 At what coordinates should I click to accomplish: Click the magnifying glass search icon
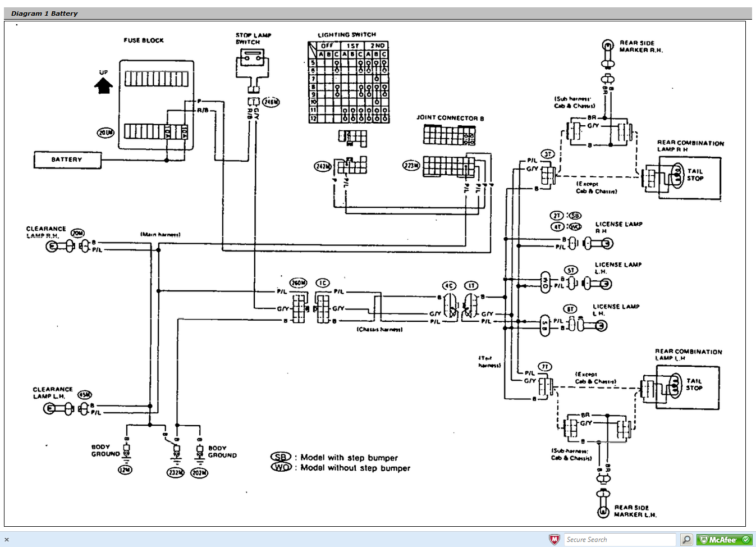tap(686, 539)
